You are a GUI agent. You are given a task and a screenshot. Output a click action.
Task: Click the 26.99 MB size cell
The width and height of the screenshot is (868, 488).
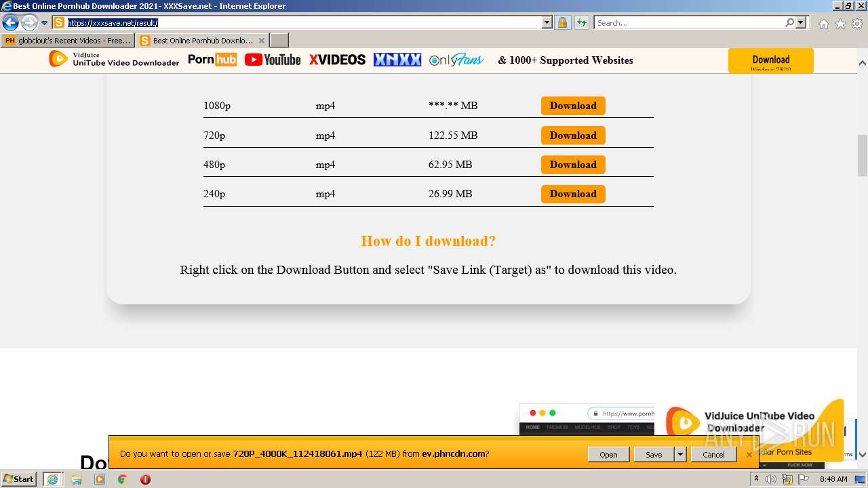click(450, 194)
